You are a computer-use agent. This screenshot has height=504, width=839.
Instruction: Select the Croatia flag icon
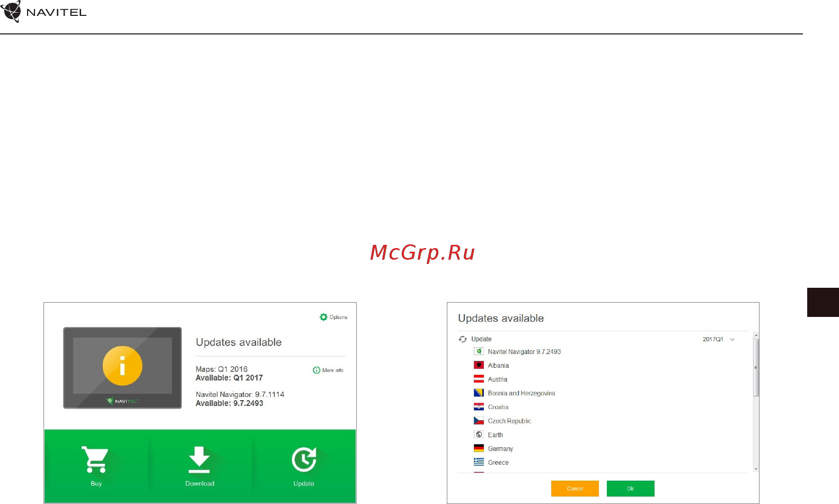[479, 406]
